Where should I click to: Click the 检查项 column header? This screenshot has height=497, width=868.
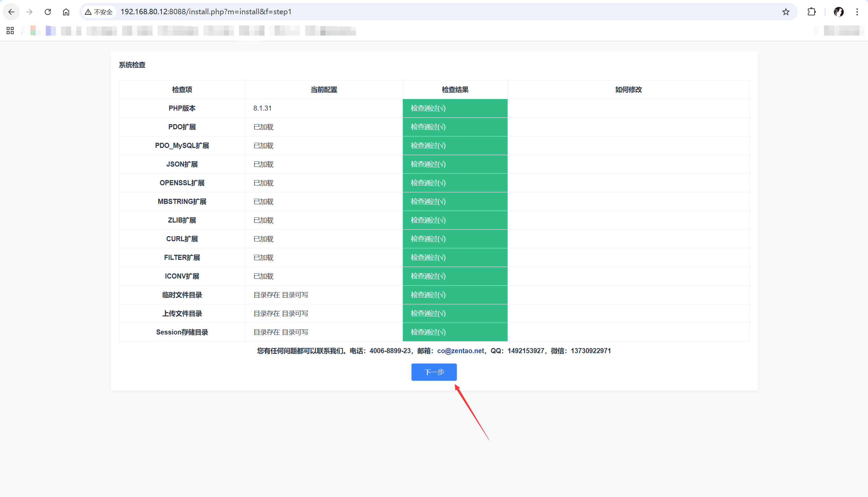(x=182, y=90)
